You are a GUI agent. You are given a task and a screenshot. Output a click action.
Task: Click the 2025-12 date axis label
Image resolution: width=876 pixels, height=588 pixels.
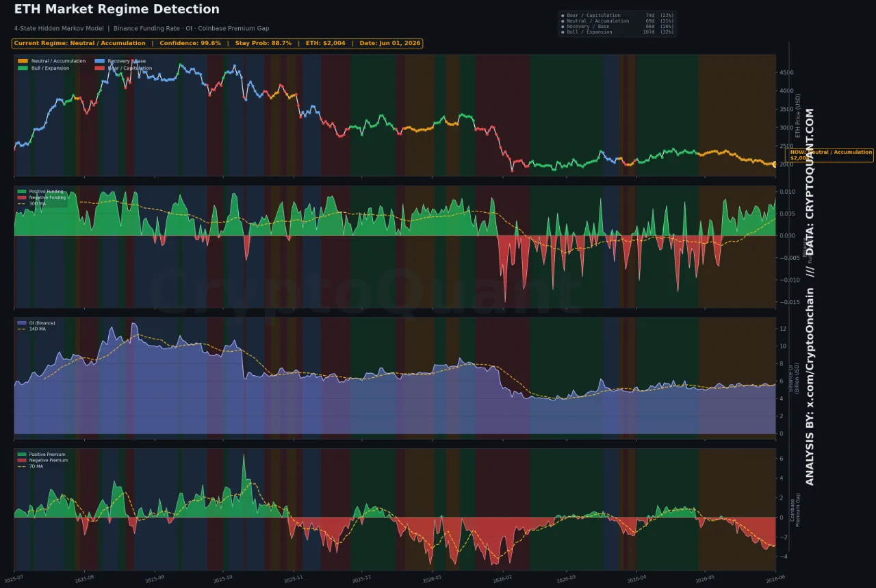coord(362,578)
